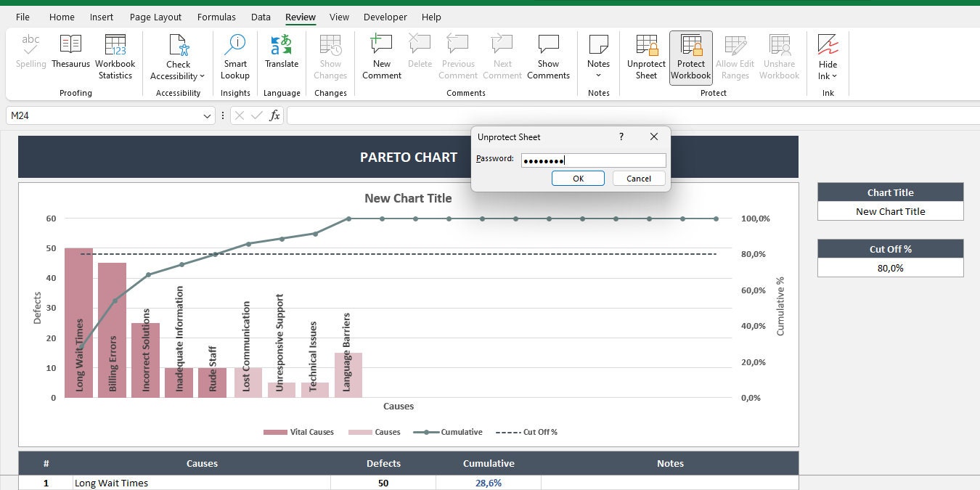Run Check Accessibility

(x=177, y=57)
